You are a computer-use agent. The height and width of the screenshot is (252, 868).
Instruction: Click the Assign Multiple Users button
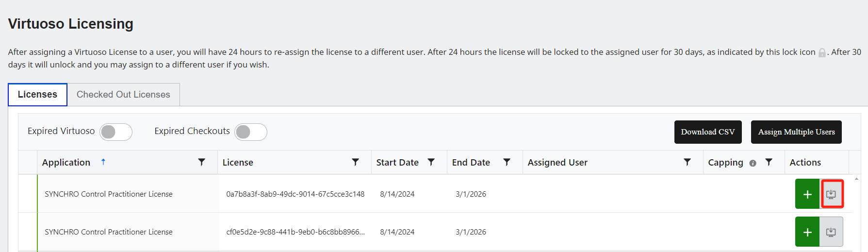click(796, 132)
